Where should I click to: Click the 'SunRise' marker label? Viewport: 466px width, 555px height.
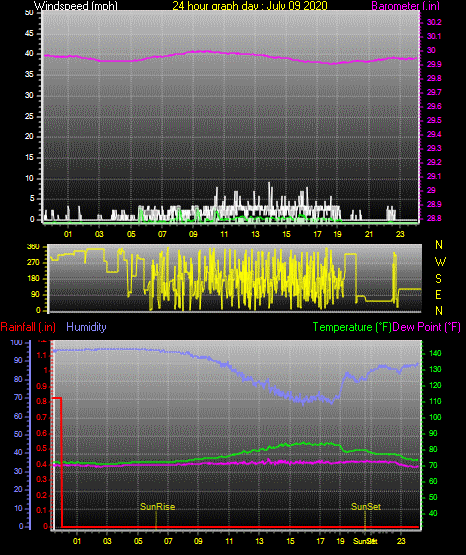(157, 507)
